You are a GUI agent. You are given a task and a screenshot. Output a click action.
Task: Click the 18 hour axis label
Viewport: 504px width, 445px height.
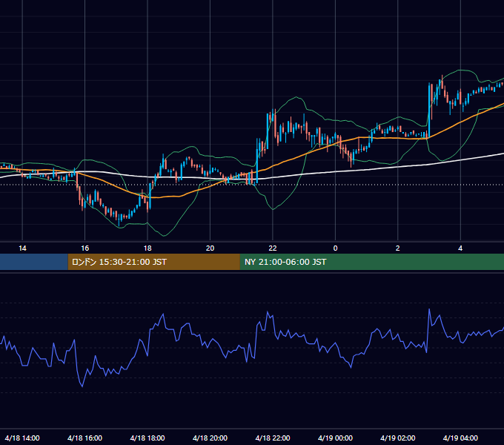click(x=147, y=248)
